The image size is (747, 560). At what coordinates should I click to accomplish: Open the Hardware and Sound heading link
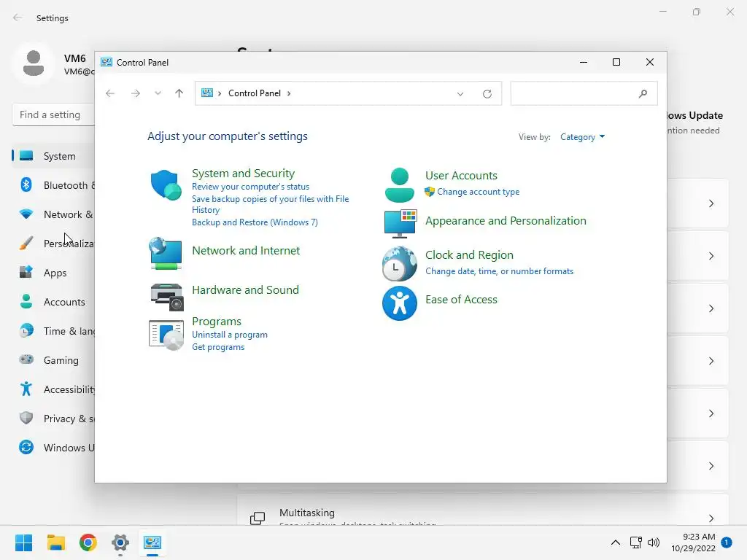tap(245, 290)
